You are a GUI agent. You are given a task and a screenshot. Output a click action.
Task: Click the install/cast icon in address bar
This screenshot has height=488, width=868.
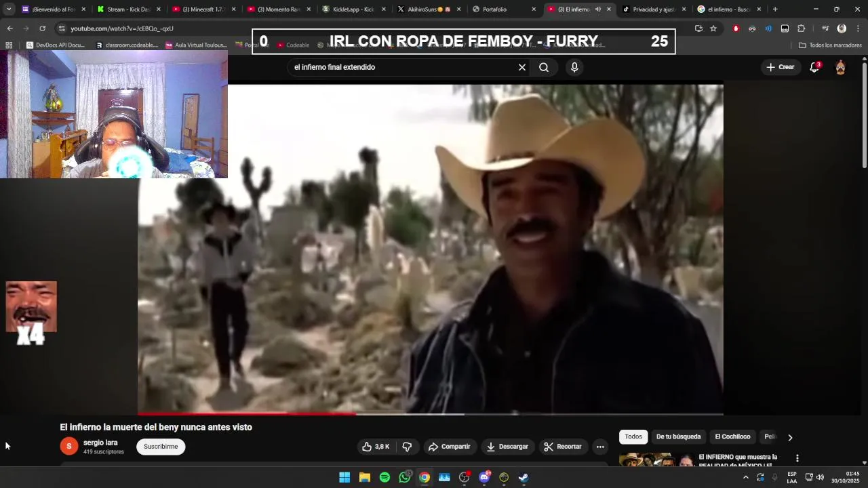tap(698, 28)
